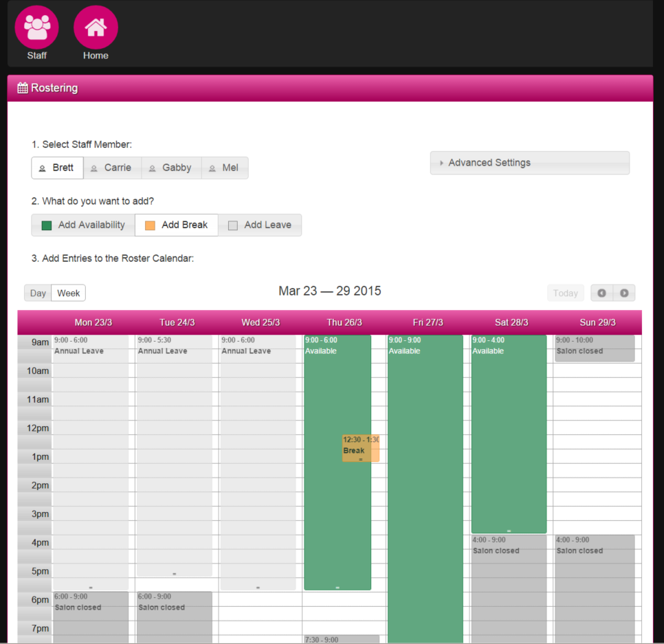The image size is (664, 644).
Task: Click the resize handle of Saturday's Available block
Action: 509,531
